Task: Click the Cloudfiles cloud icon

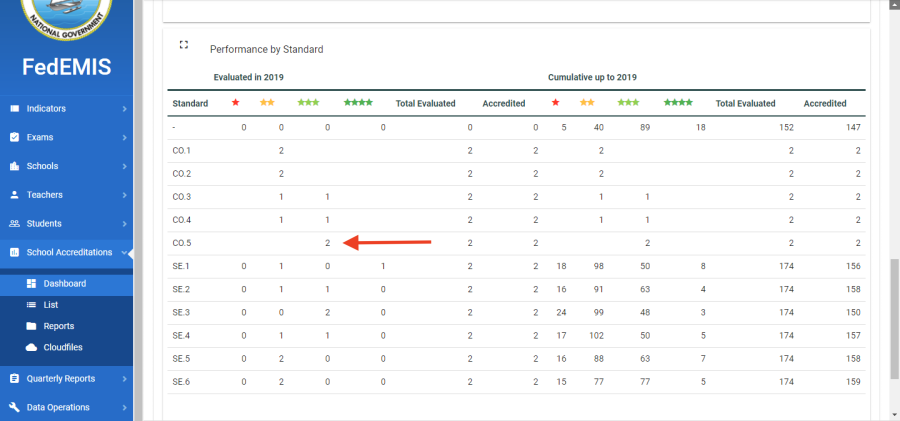Action: [32, 347]
